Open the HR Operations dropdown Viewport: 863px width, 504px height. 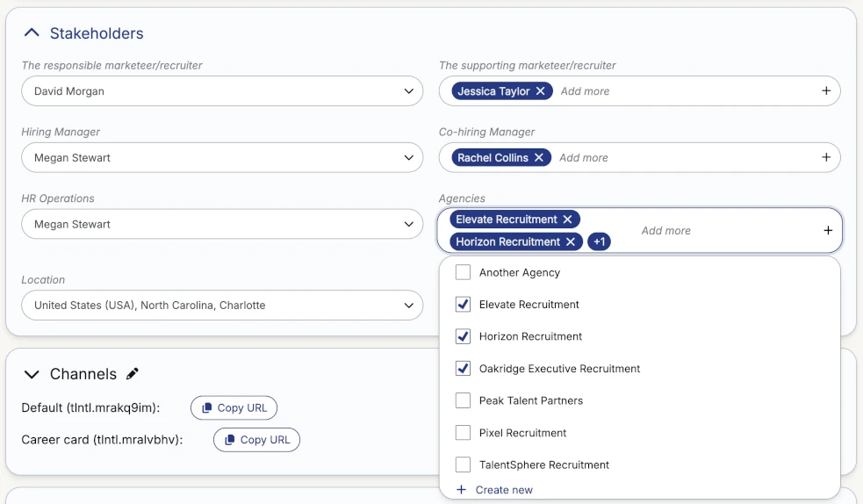(222, 224)
